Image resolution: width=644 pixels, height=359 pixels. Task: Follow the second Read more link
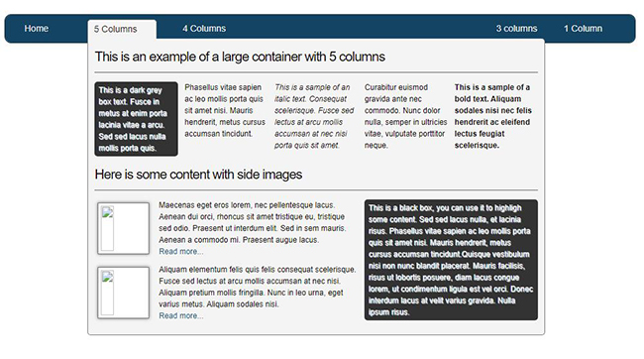click(181, 315)
